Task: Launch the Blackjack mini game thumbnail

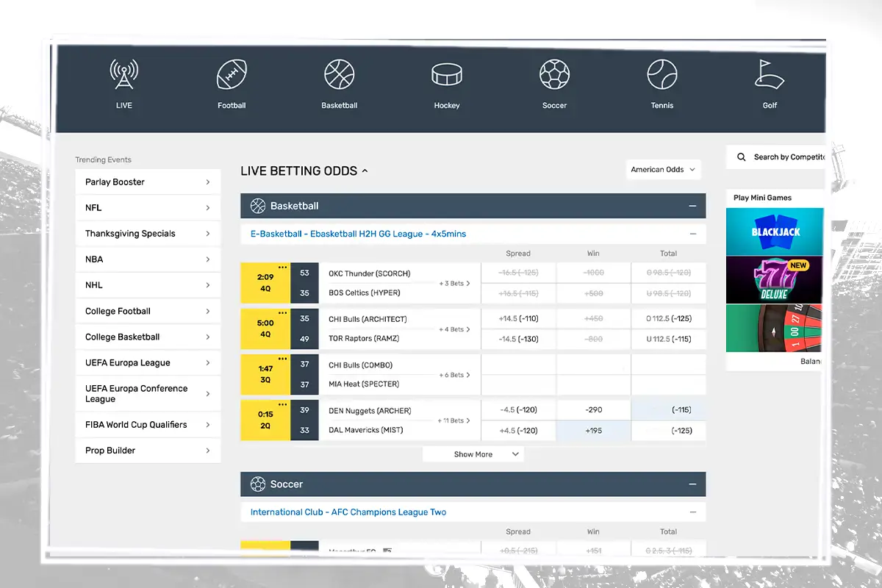Action: click(775, 232)
